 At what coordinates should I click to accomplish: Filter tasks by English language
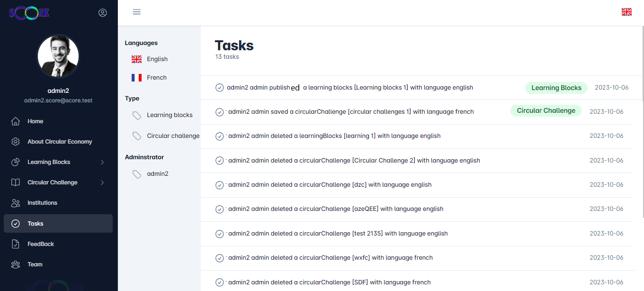[157, 59]
